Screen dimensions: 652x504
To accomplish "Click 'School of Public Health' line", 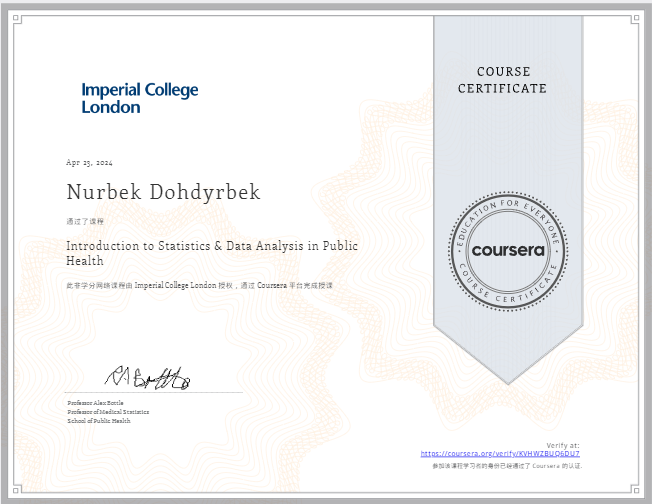I will point(99,421).
